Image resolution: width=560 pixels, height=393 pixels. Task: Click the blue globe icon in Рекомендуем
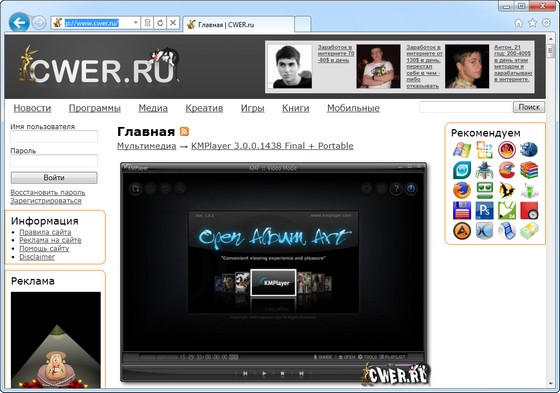click(529, 150)
